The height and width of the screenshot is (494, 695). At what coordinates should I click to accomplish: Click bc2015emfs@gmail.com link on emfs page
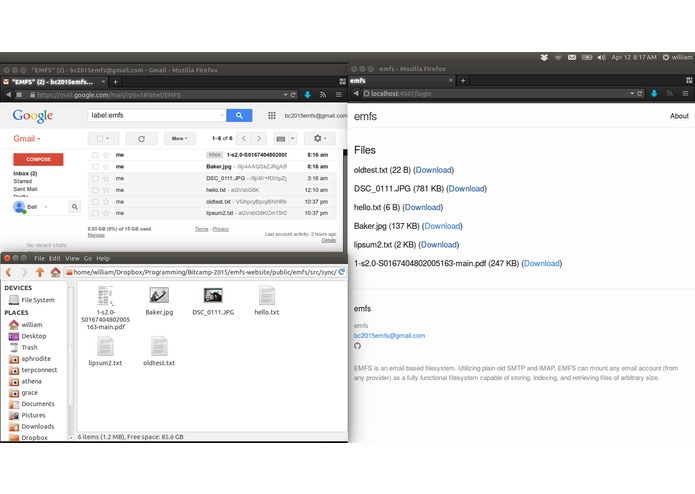pos(389,336)
